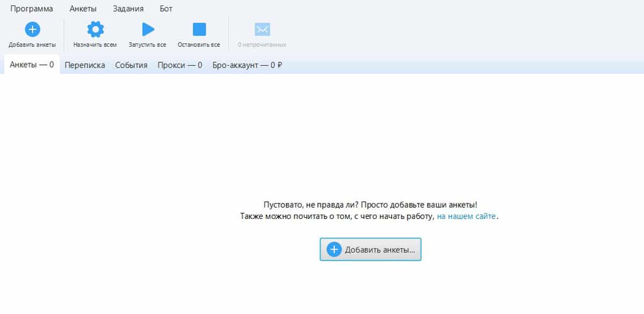This screenshot has width=644, height=314.
Task: Click the 'Остановить все' toolbar label
Action: (x=199, y=45)
